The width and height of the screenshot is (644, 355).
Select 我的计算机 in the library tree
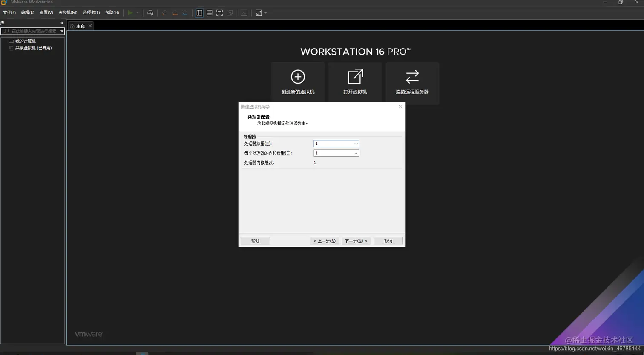26,41
